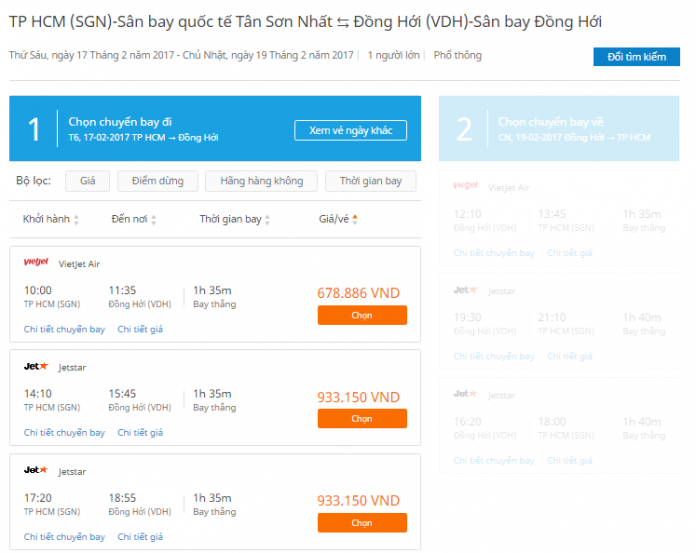Screen dimensions: 696x553
Task: Sort flights by Đến nơi arrows
Action: click(x=154, y=219)
